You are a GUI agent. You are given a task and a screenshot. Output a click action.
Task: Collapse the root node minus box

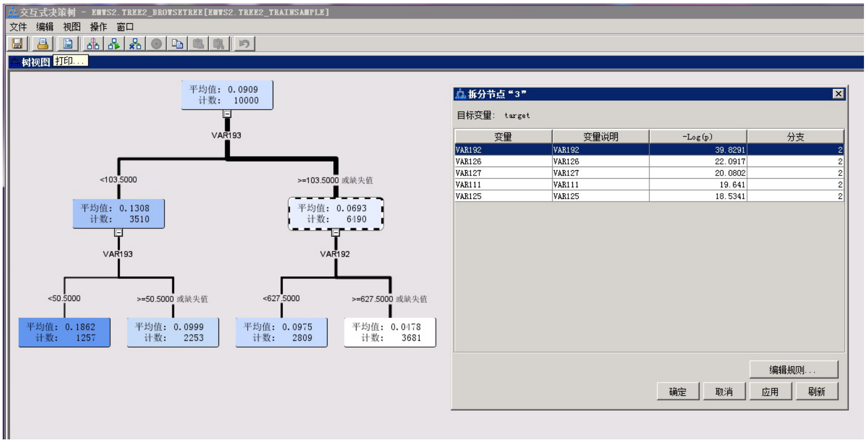coord(227,114)
